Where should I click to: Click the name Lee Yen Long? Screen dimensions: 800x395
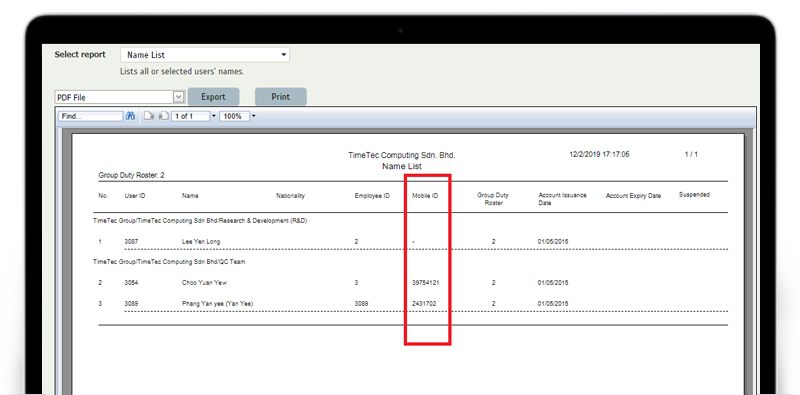point(201,241)
